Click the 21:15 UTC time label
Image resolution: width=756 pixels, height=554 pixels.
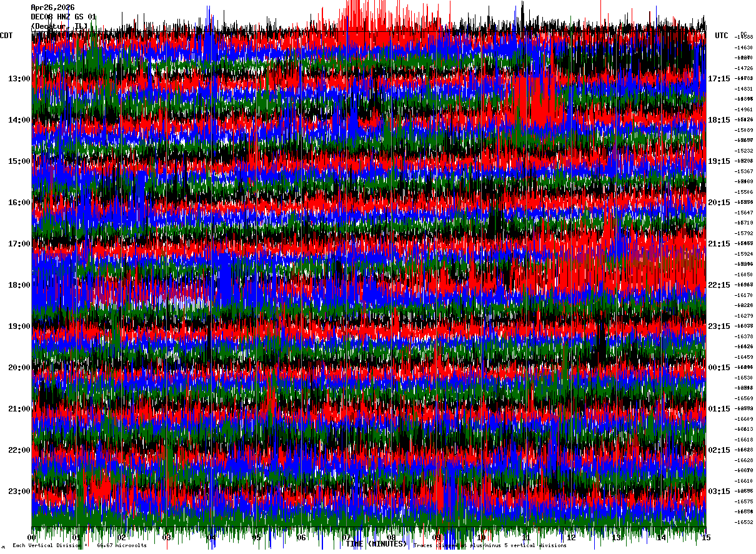click(719, 244)
